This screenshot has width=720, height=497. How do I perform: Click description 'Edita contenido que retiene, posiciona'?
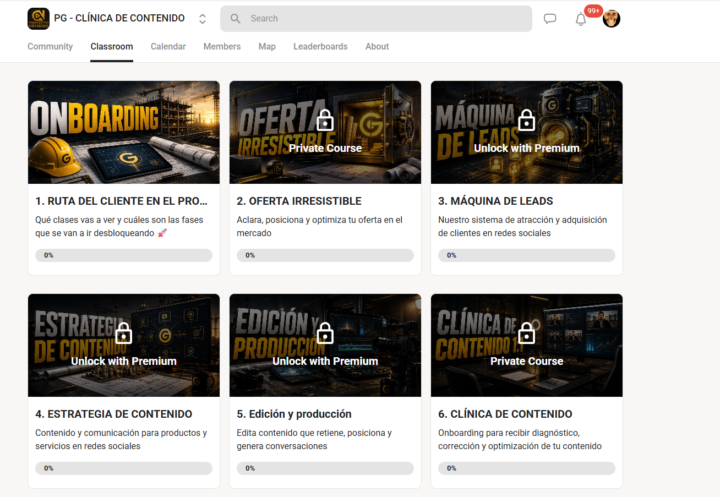[314, 440]
